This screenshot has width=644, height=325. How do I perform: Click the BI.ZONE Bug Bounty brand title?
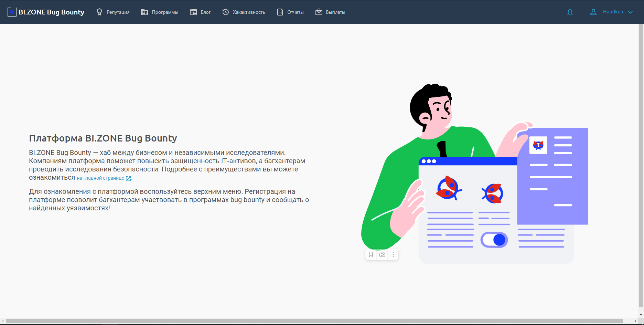(x=51, y=12)
